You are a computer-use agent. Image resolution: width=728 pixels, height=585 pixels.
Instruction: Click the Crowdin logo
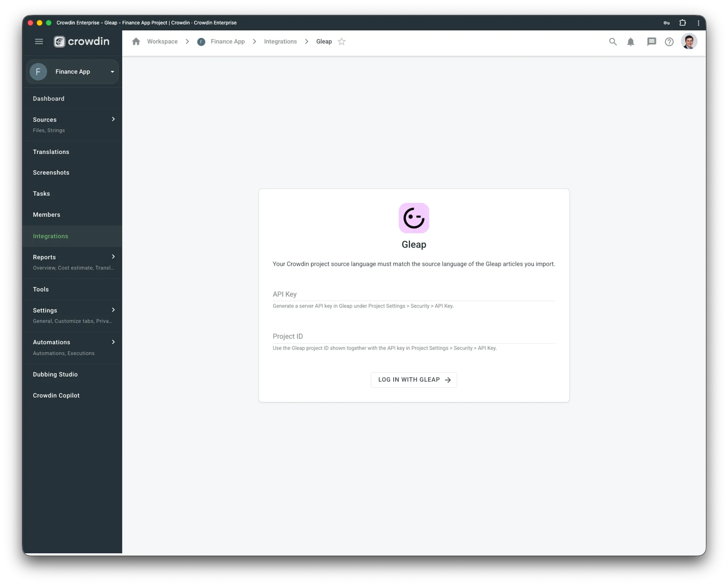[x=81, y=42]
